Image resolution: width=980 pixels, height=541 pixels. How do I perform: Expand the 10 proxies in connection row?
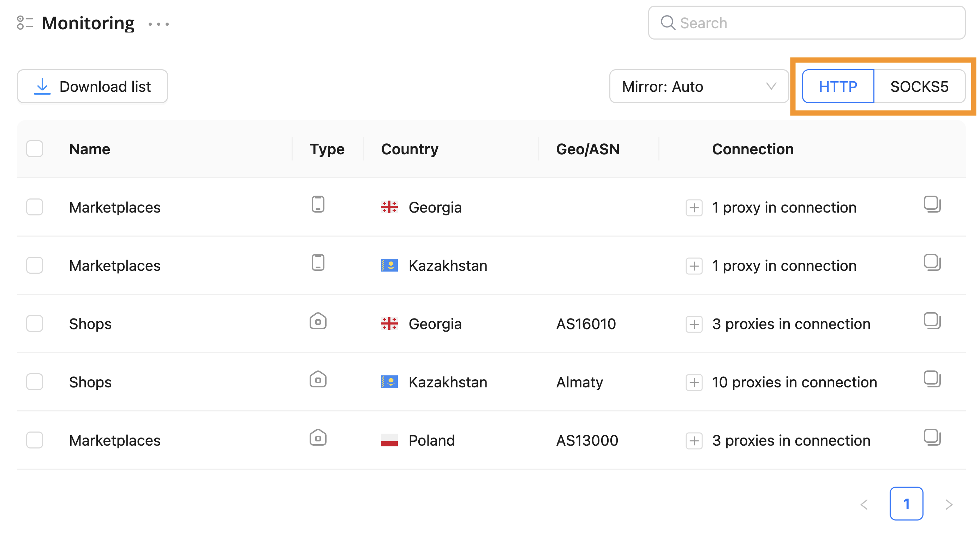point(694,382)
